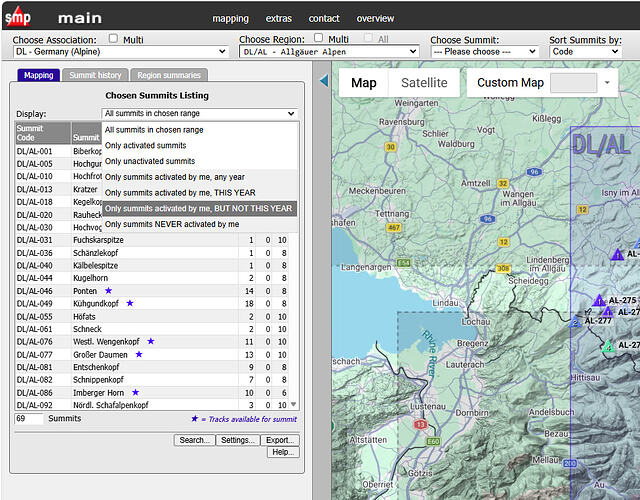
Task: Select row DL/AL-061 Schneck
Action: click(152, 329)
